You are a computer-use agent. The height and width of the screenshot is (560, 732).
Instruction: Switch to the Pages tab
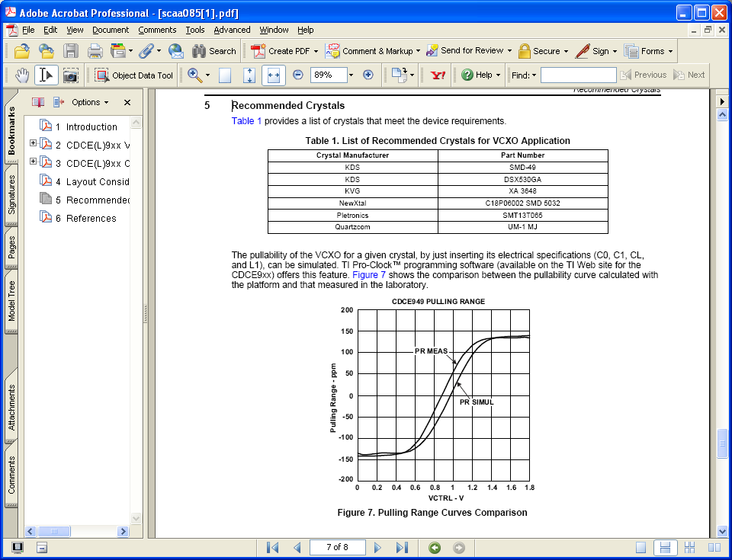(x=11, y=248)
